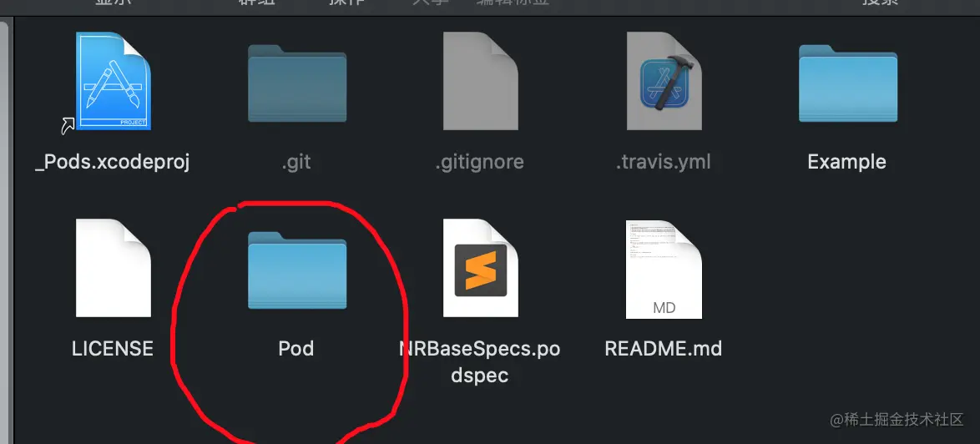Click the "LICENSE" file name
Image resolution: width=980 pixels, height=444 pixels.
click(x=113, y=349)
